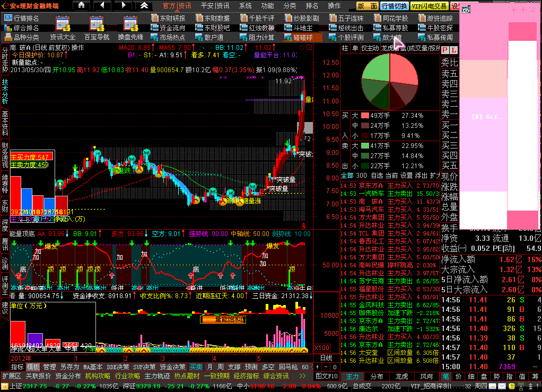This screenshot has height=392, width=542.
Task: Select the 买卖 indicator tab
Action: coord(196,367)
